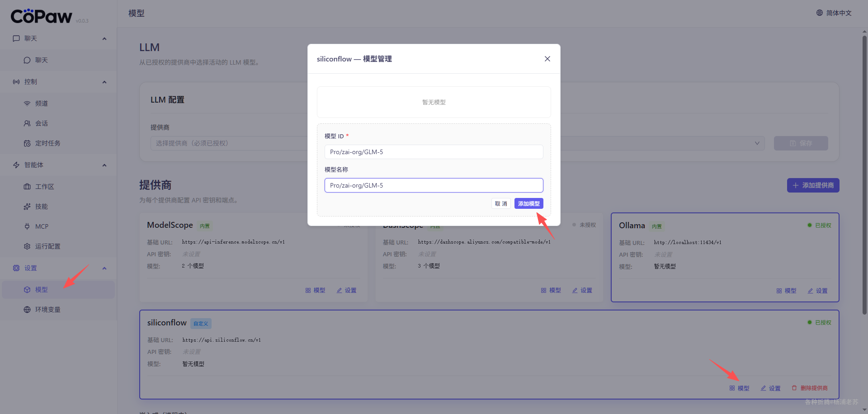Click the siliconflow 自定义 tag
The image size is (868, 414).
pyautogui.click(x=201, y=324)
